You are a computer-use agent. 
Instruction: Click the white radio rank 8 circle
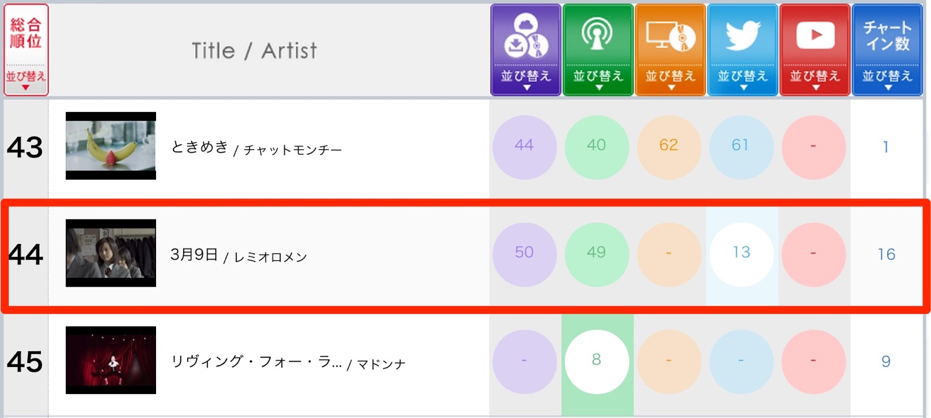596,359
